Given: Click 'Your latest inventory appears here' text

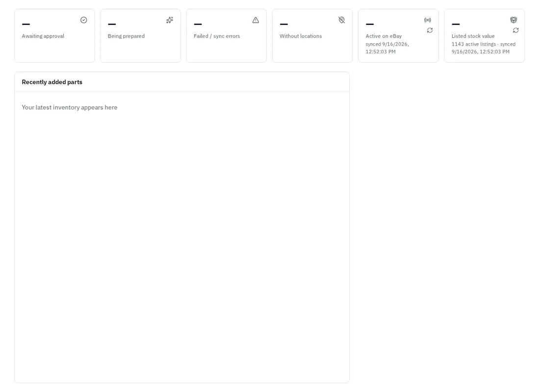Looking at the screenshot, I should (70, 107).
